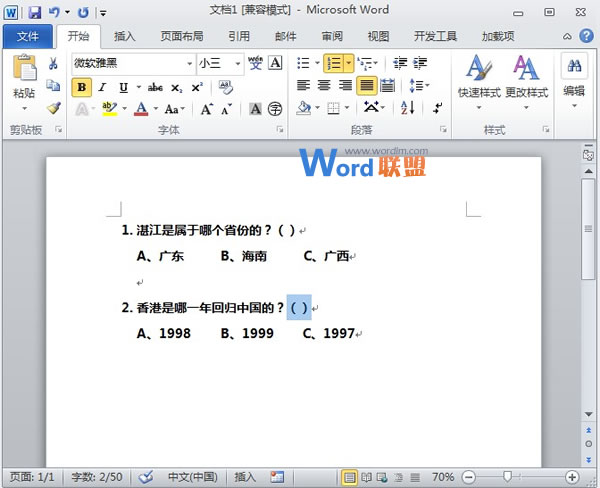Image resolution: width=600 pixels, height=488 pixels.
Task: Sort text A to Z
Action: tap(408, 108)
